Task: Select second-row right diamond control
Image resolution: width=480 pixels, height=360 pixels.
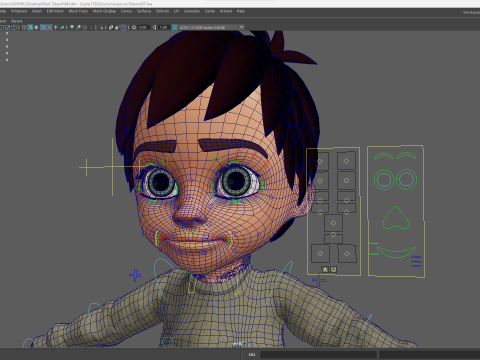Action: pos(346,180)
